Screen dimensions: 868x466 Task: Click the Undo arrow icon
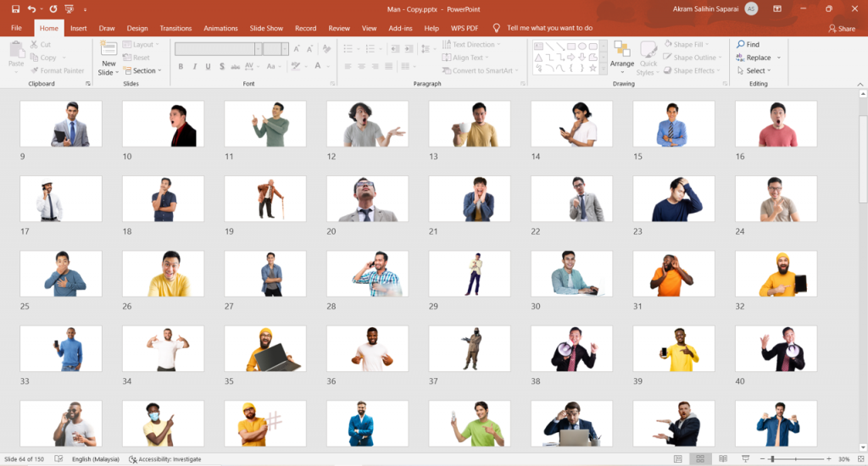pyautogui.click(x=31, y=8)
